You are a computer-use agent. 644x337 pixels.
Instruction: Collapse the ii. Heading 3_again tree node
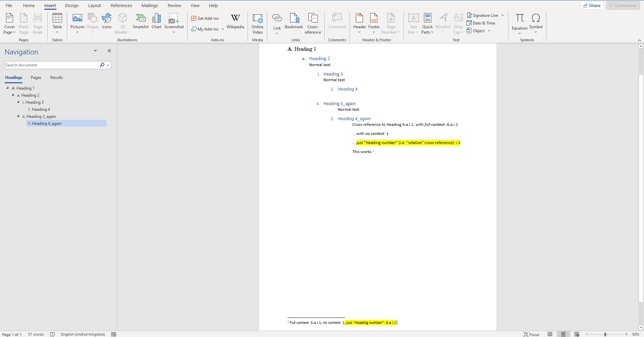(18, 116)
